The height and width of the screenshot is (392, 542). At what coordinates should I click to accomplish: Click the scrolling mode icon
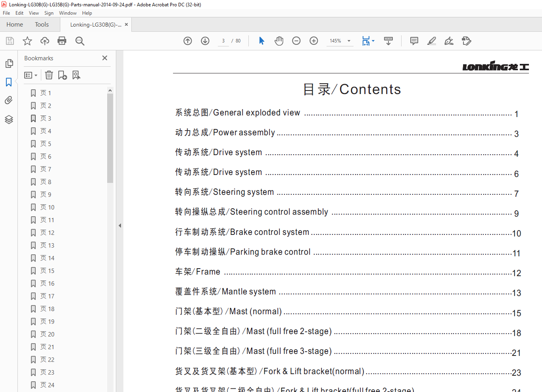(388, 41)
